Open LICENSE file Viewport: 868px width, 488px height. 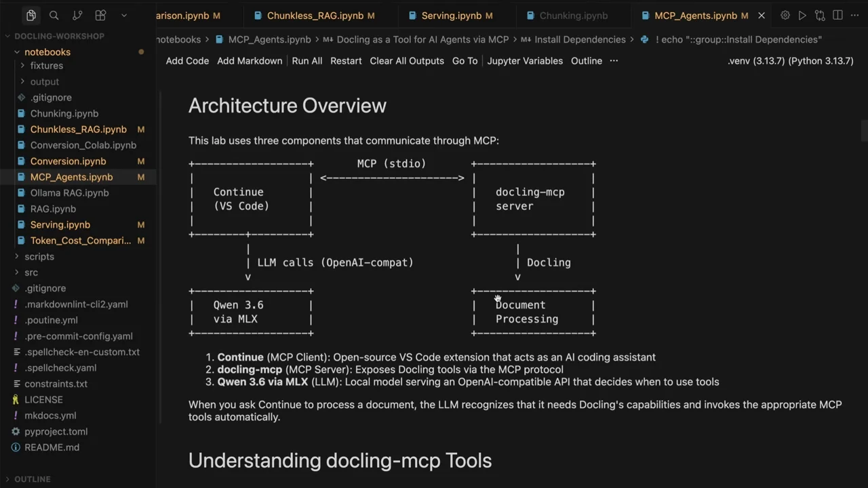(43, 400)
